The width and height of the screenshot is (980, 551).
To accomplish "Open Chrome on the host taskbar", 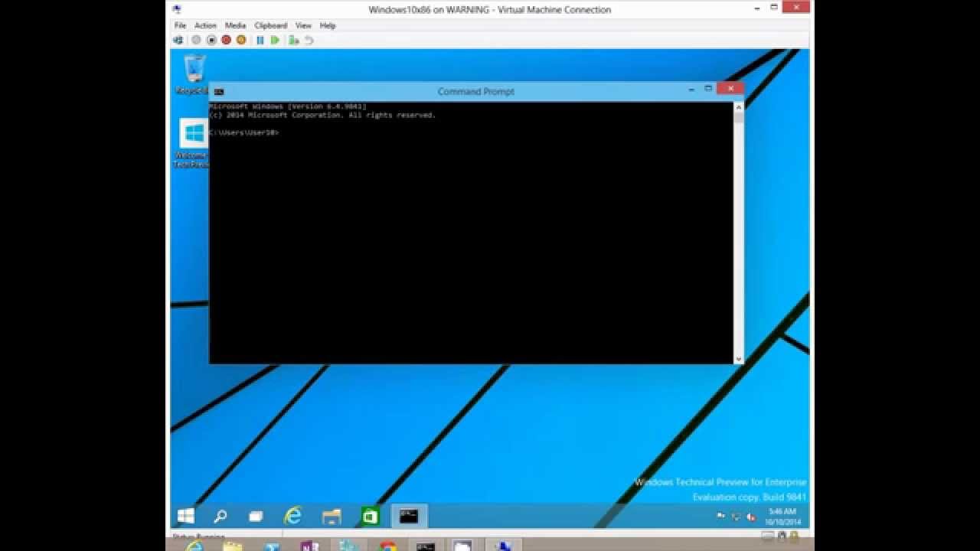I will [x=388, y=546].
